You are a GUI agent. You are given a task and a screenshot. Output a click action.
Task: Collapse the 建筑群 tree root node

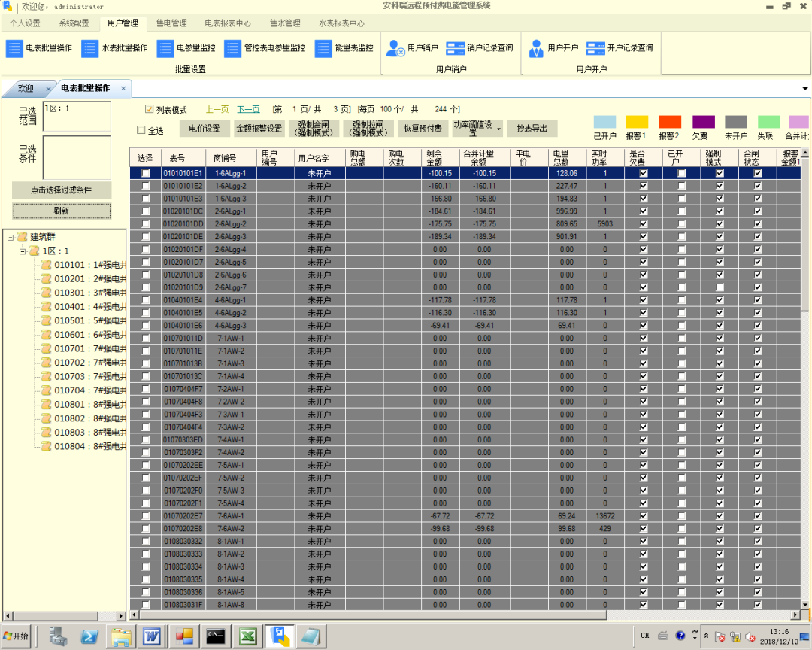click(10, 236)
